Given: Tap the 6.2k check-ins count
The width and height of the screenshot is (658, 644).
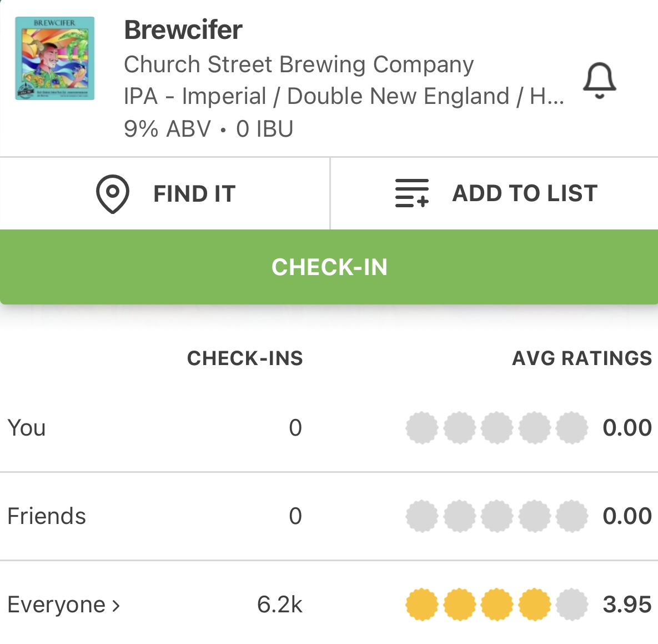Looking at the screenshot, I should point(280,605).
